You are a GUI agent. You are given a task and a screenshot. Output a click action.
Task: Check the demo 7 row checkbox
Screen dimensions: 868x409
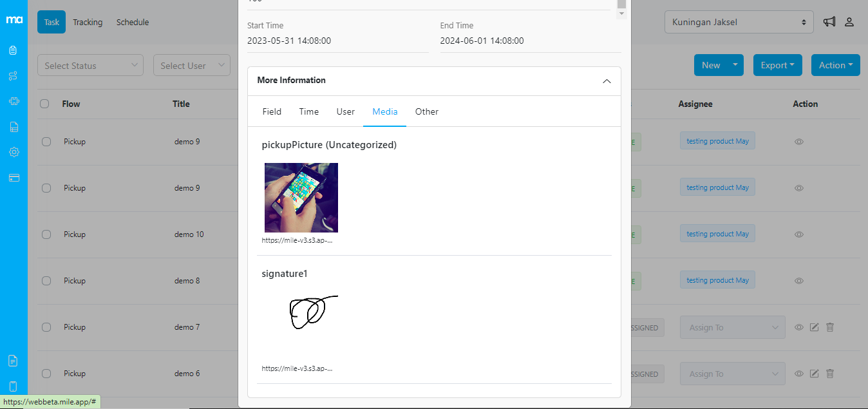point(46,327)
